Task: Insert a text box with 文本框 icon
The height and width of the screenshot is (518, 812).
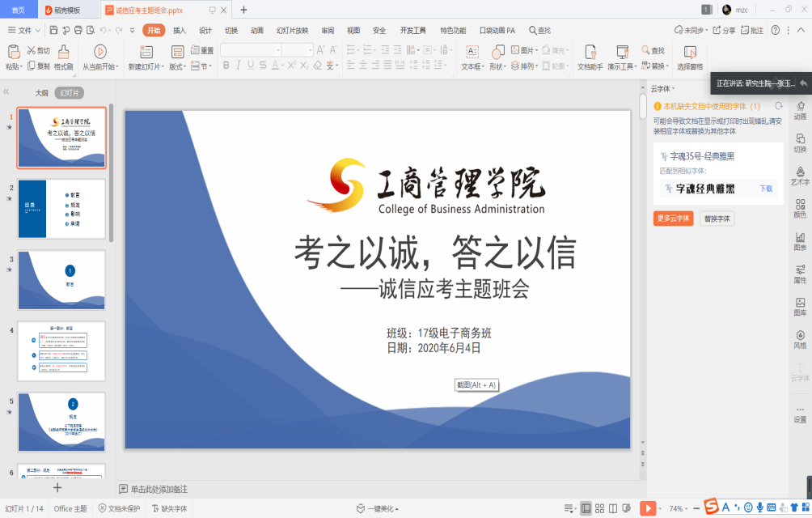Action: 472,51
